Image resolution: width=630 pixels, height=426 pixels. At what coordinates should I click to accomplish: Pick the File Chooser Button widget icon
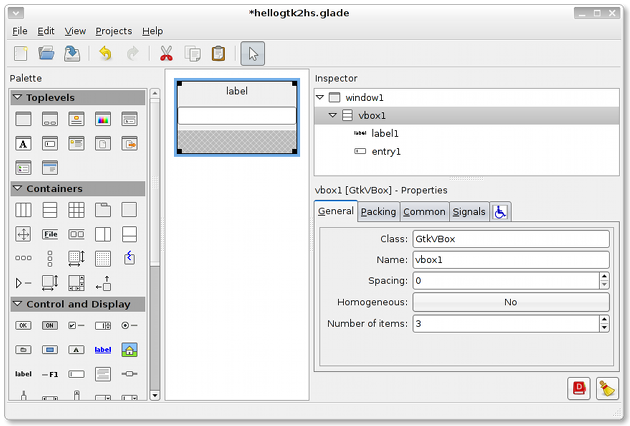pyautogui.click(x=50, y=234)
